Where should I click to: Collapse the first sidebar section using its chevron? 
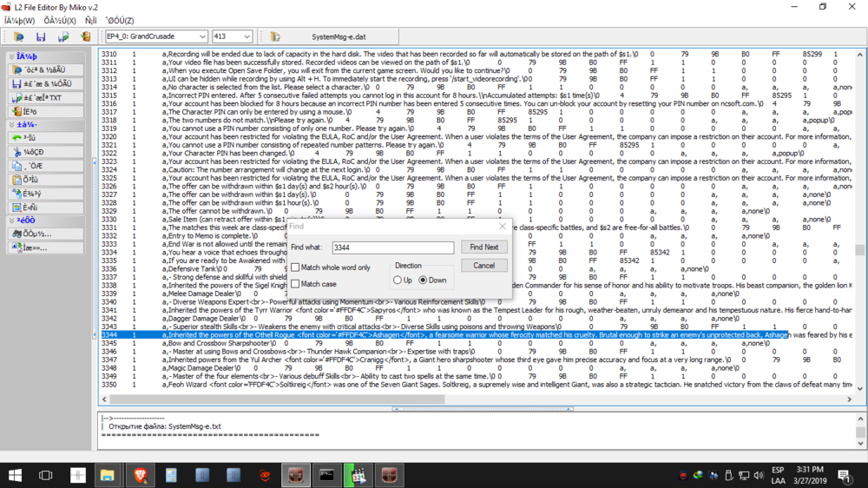(x=10, y=56)
